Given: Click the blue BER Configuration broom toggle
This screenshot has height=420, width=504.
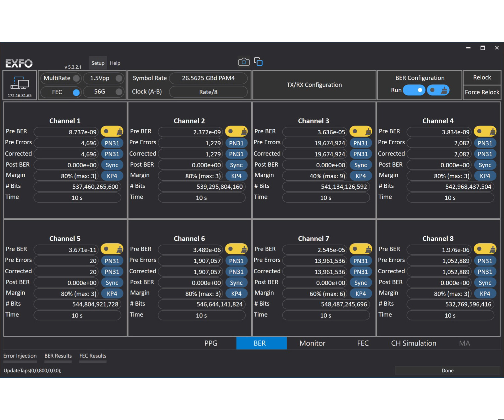Looking at the screenshot, I should click(x=438, y=90).
